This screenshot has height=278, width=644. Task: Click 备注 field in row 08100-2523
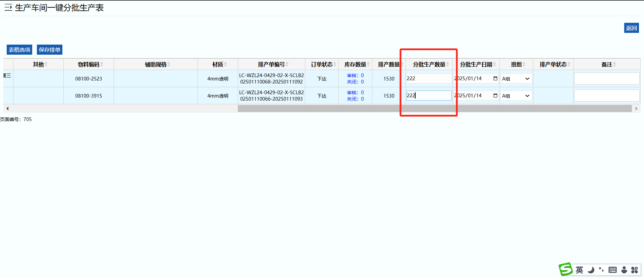point(607,78)
